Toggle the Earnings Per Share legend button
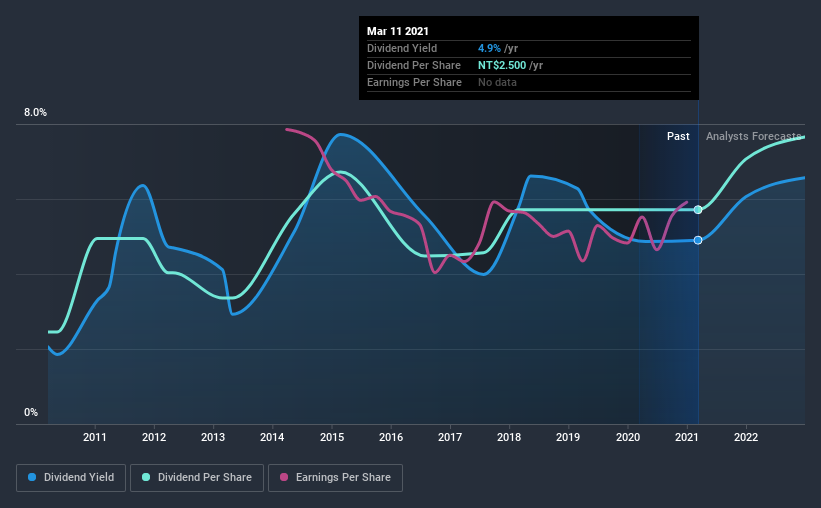The image size is (821, 508). click(335, 478)
